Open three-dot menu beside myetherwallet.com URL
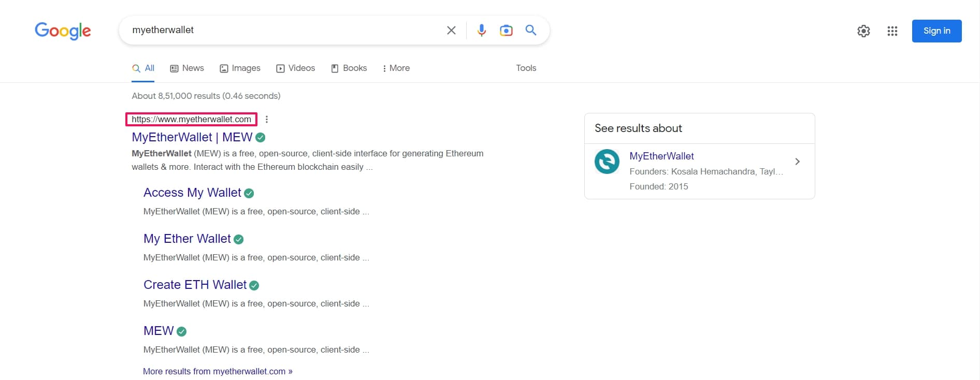 coord(267,120)
